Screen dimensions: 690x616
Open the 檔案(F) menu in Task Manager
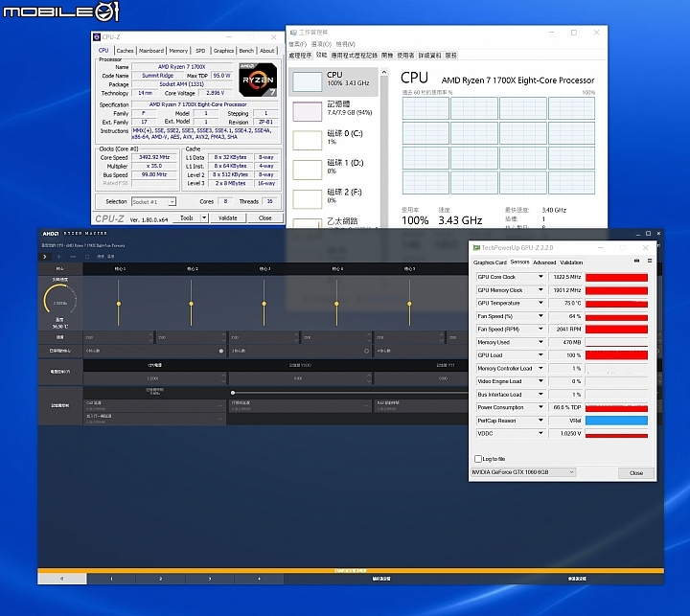[297, 44]
